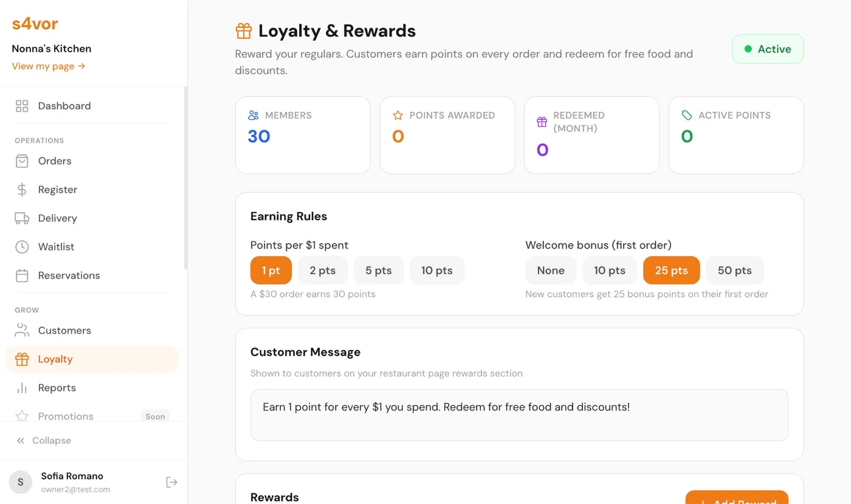Select 10 pts earning rate
Screen dimensions: 851x504
[x=436, y=270]
